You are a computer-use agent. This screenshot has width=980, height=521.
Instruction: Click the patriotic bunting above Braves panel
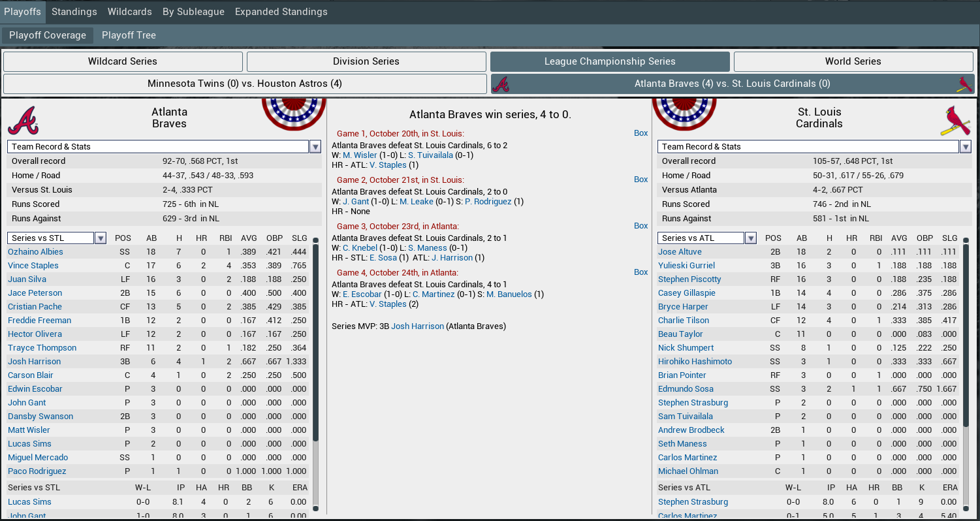pyautogui.click(x=294, y=112)
